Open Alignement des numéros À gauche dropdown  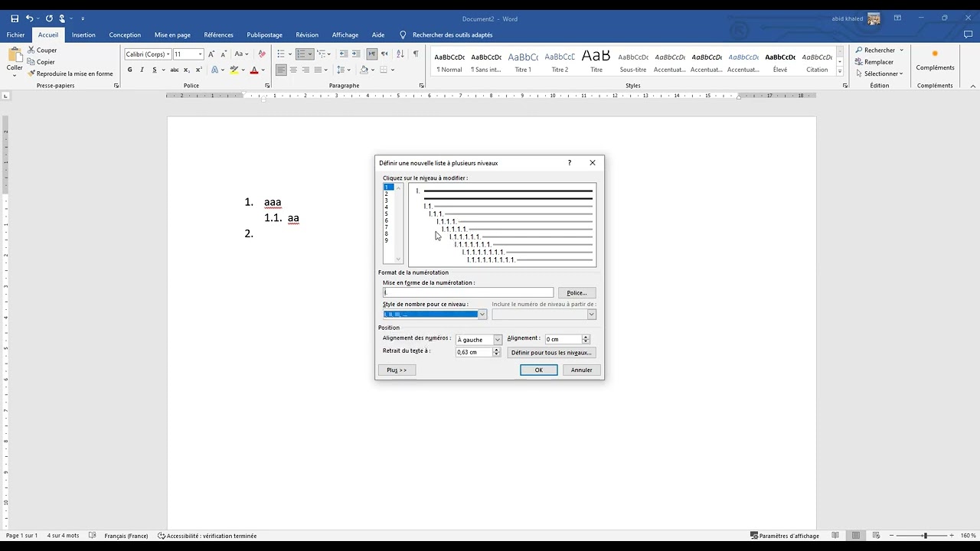click(x=498, y=340)
